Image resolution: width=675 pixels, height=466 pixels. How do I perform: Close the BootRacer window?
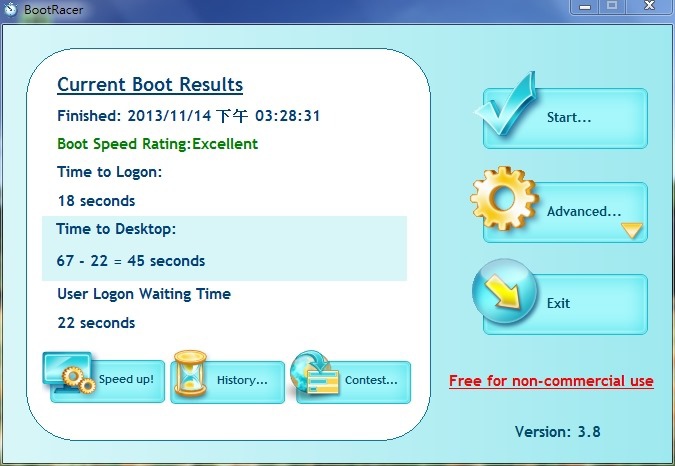[x=650, y=6]
